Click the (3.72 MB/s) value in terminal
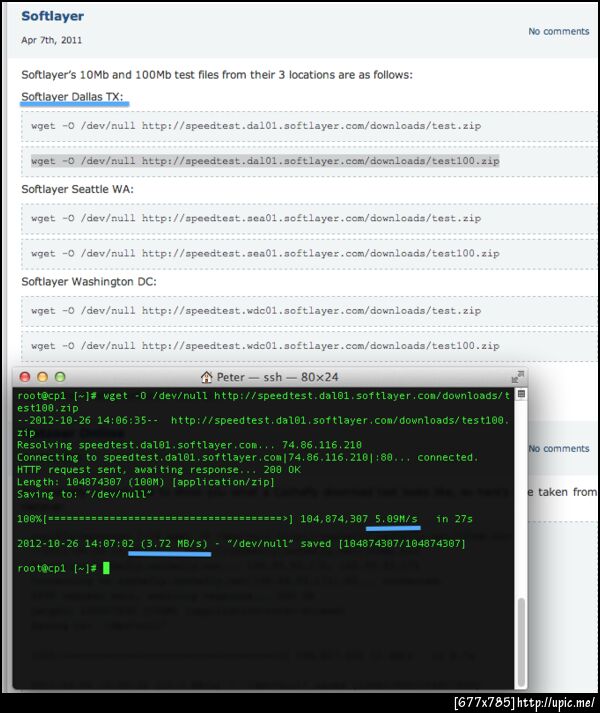Image resolution: width=600 pixels, height=713 pixels. [x=174, y=543]
